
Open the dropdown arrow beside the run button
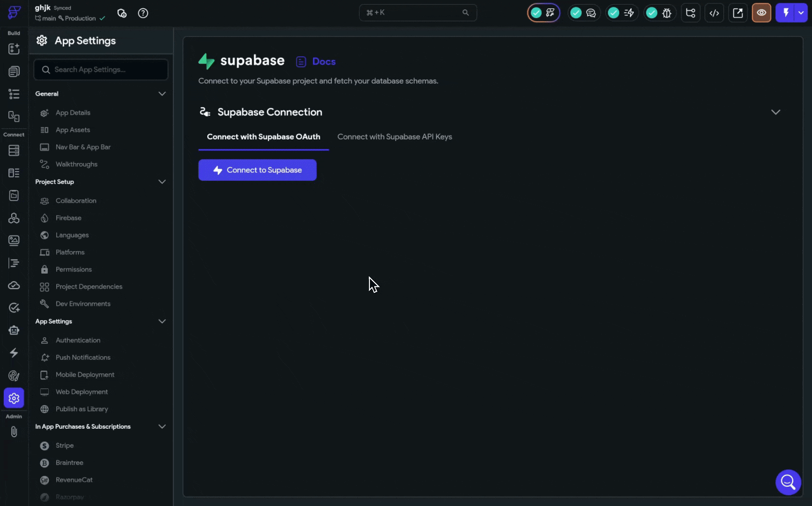tap(801, 13)
